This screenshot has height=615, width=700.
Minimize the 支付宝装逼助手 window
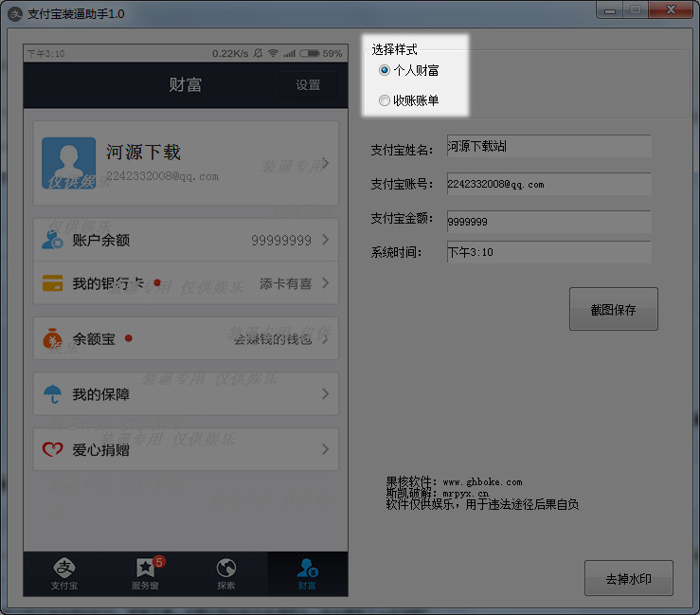pyautogui.click(x=610, y=10)
